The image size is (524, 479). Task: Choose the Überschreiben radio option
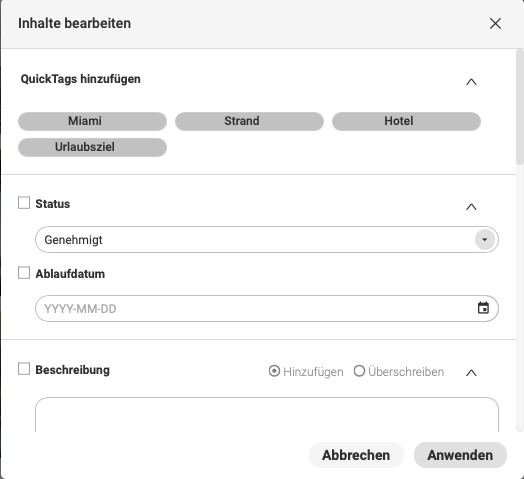pyautogui.click(x=359, y=371)
